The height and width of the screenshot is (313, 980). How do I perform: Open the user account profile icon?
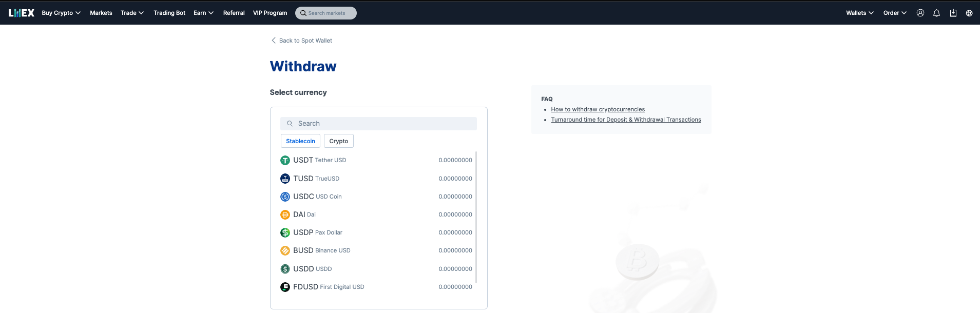click(x=920, y=13)
